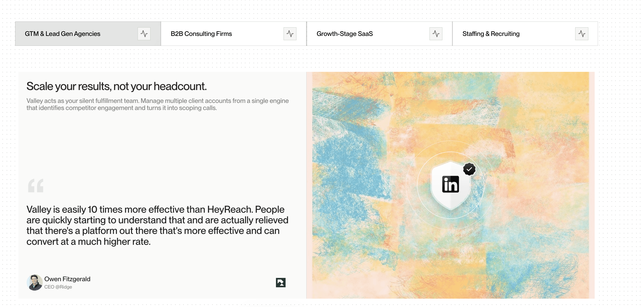Open the Growth-Stage SaaS tab
Screen dimensions: 644x307
click(x=345, y=34)
